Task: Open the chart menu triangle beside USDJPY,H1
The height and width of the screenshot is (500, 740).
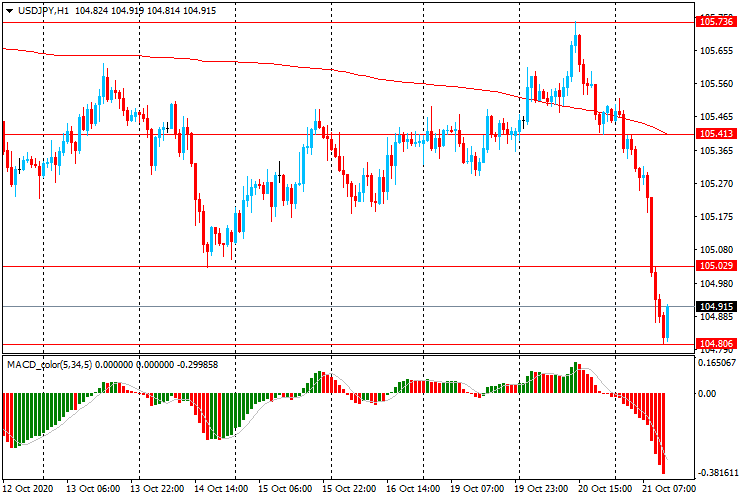Action: coord(9,11)
